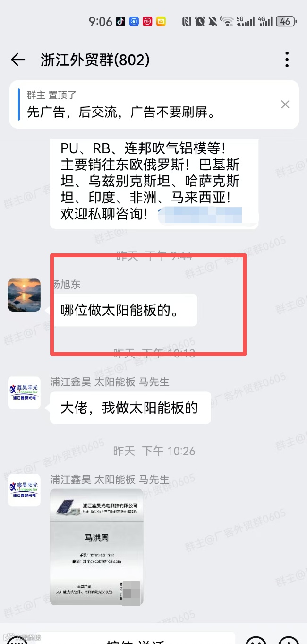Tap the group title 浙江外贸群(802)
307x644 pixels.
click(95, 60)
